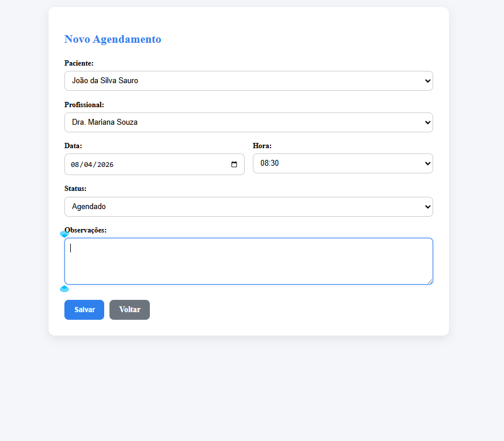The width and height of the screenshot is (504, 441).
Task: Click the "Novo Agendamento" heading
Action: 112,39
